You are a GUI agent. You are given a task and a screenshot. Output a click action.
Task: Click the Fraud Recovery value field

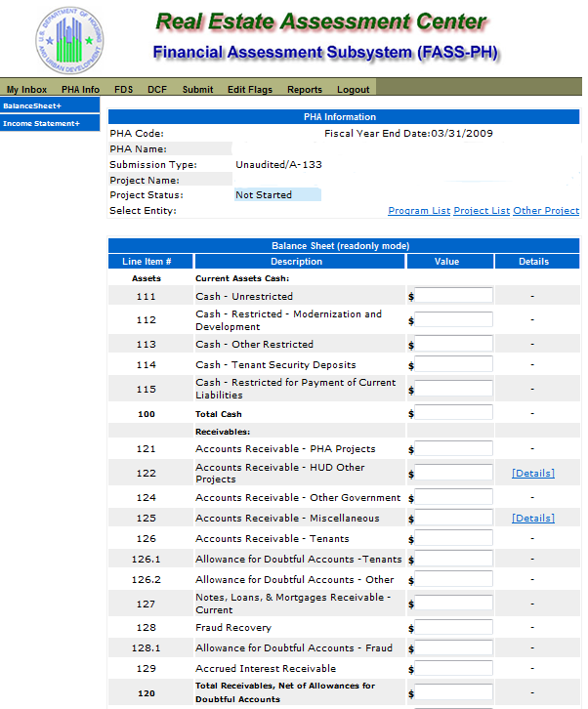(x=453, y=628)
